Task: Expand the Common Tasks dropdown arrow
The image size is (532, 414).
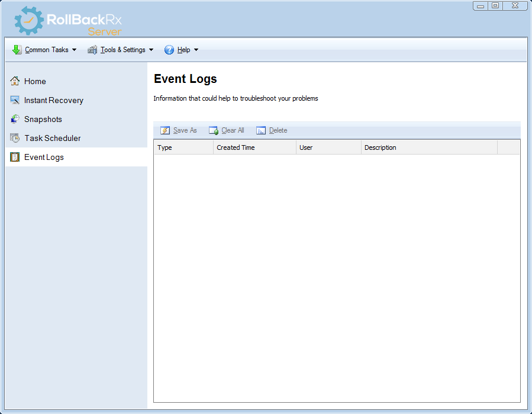Action: click(x=75, y=50)
